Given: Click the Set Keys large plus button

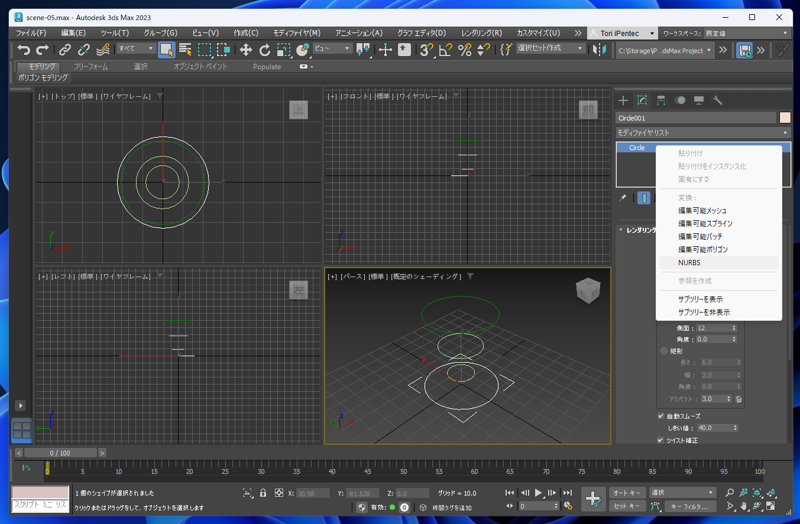Looking at the screenshot, I should (x=593, y=499).
